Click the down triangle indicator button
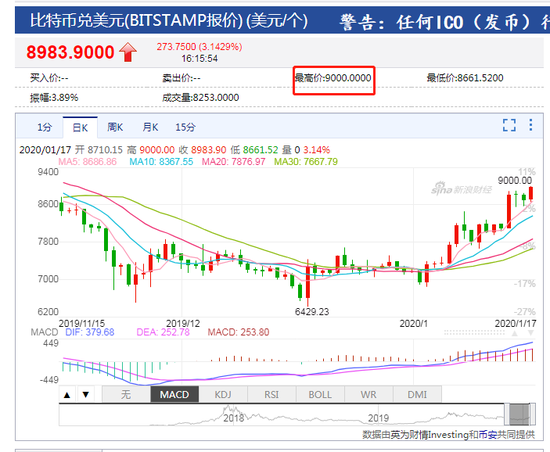550x452 pixels. [x=86, y=395]
